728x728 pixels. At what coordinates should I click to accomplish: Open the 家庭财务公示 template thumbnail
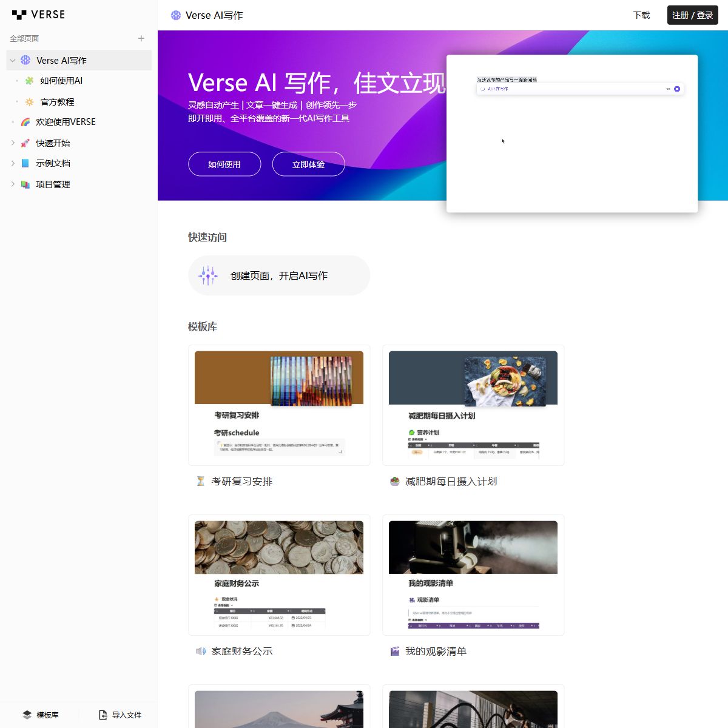[279, 575]
